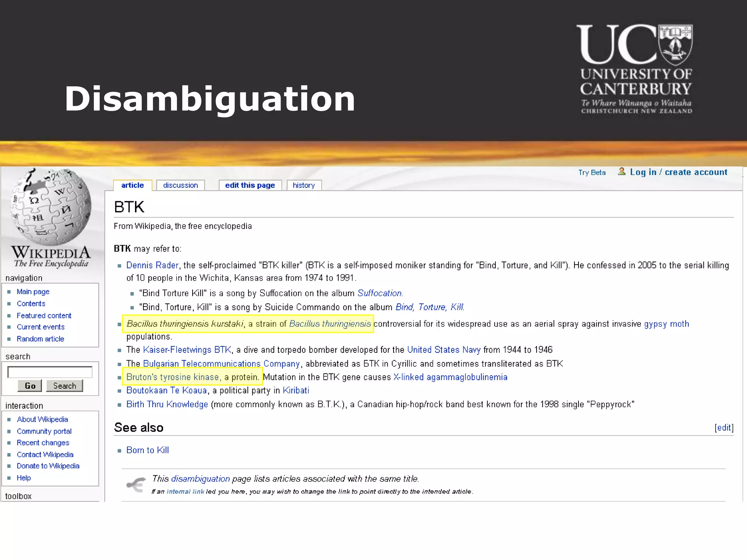Switch to the article tab
The width and height of the screenshot is (747, 560).
pyautogui.click(x=133, y=185)
